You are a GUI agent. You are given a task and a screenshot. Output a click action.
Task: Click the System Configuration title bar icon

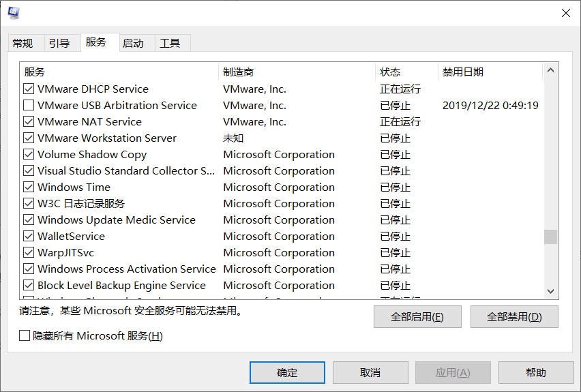click(x=14, y=12)
